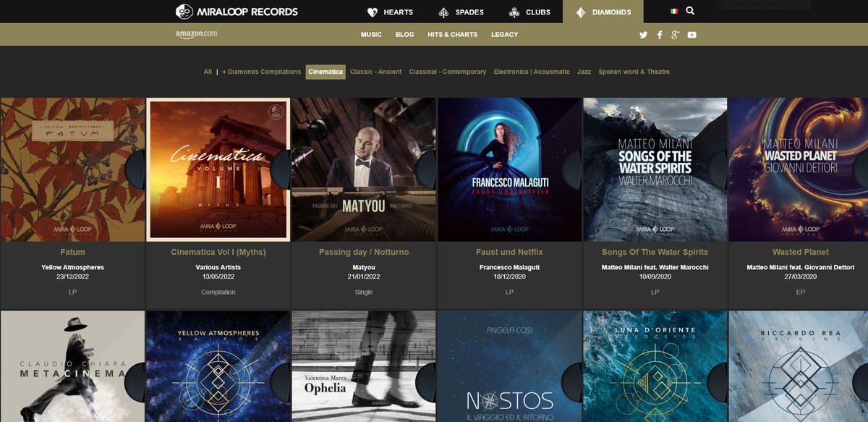868x422 pixels.
Task: Open the Matyou Passing Day cover
Action: [x=364, y=169]
